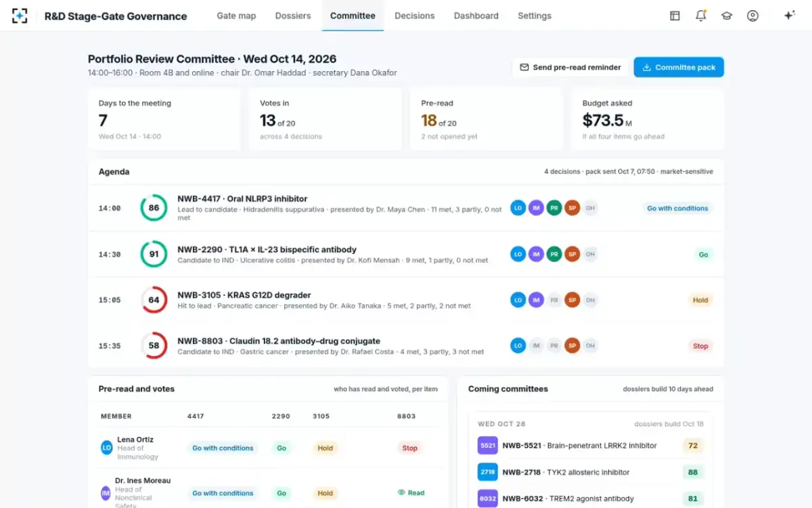
Task: Open the user profile icon
Action: (752, 16)
